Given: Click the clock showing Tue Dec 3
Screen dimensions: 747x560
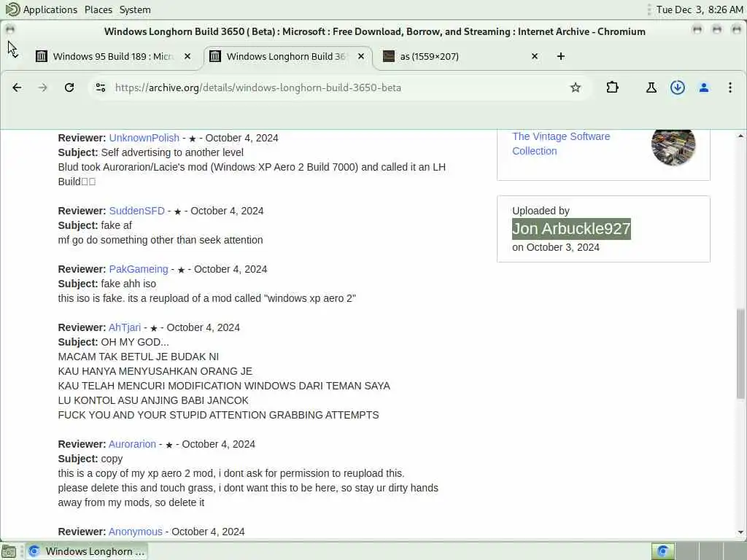Looking at the screenshot, I should pyautogui.click(x=700, y=9).
